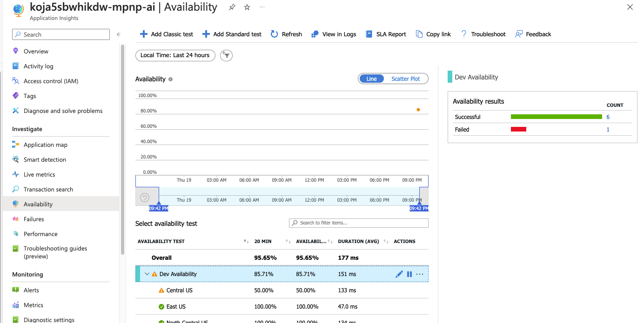Favorite this resource with the star icon
Viewport: 644px width, 323px height.
point(247,7)
